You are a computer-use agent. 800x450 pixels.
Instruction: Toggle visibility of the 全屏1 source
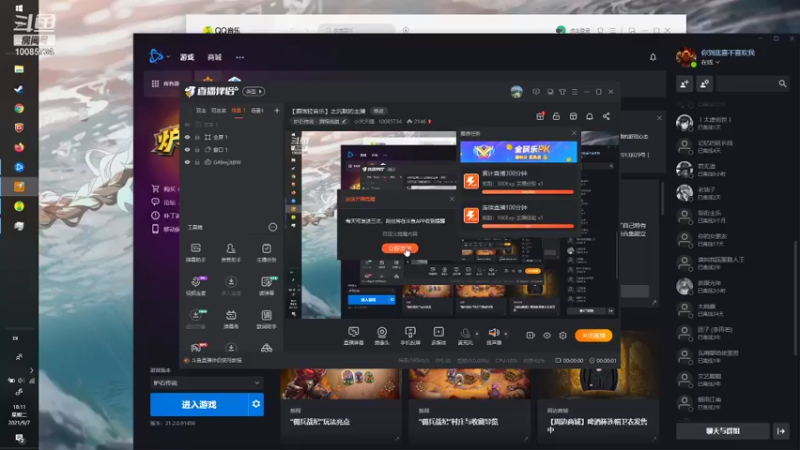(x=187, y=137)
